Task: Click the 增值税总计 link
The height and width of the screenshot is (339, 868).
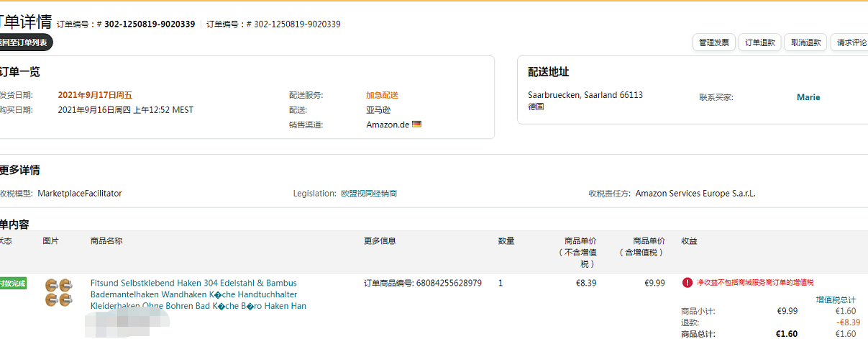Action: 836,299
